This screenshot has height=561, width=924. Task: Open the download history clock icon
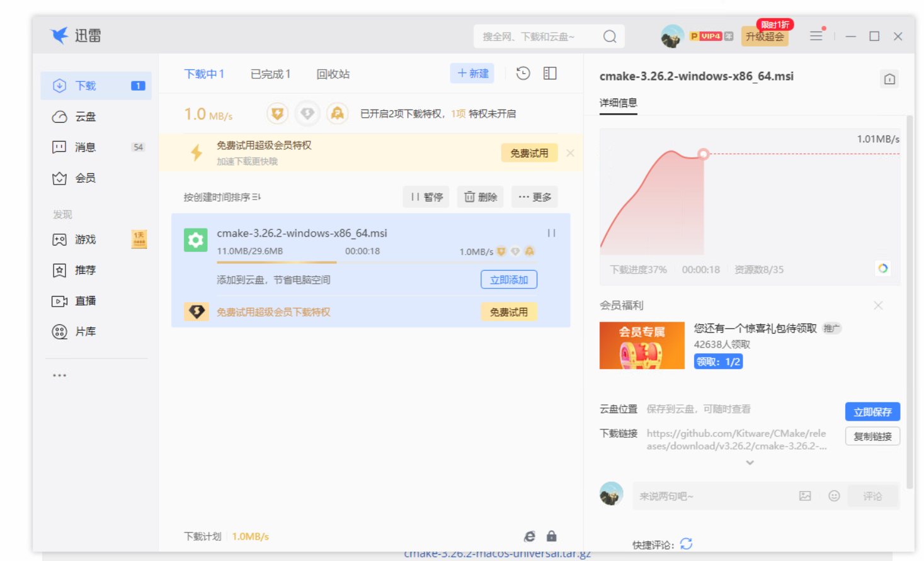point(523,74)
